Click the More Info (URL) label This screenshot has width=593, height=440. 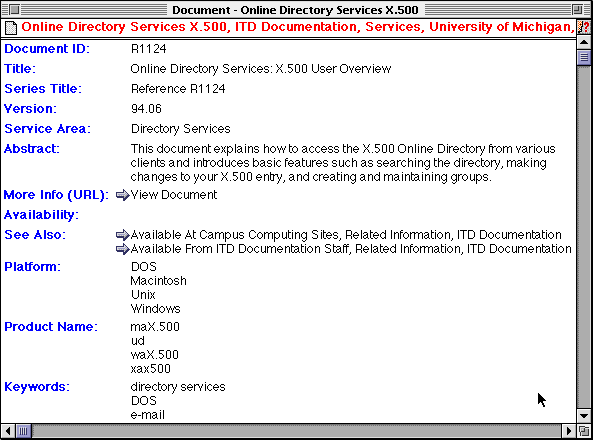pyautogui.click(x=56, y=195)
